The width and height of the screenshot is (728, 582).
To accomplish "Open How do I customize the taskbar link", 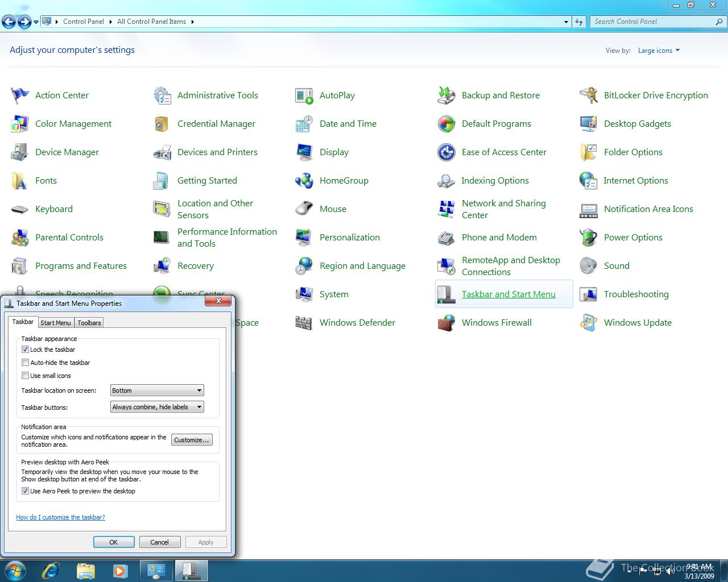I will point(60,517).
